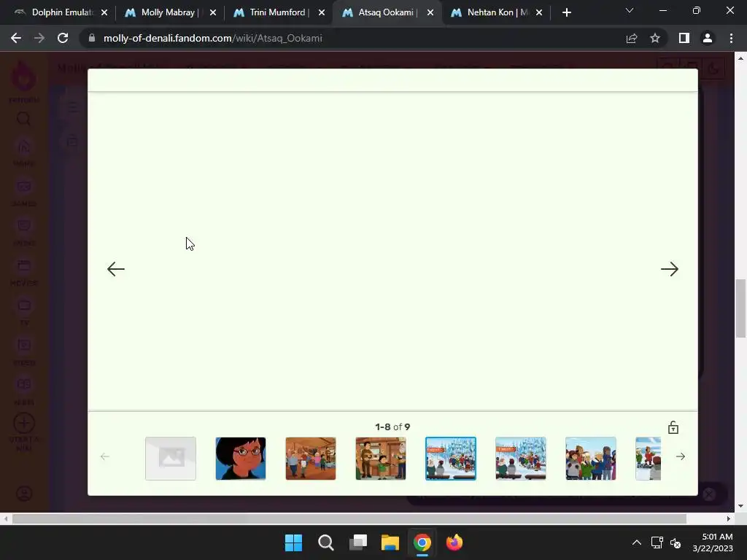747x560 pixels.
Task: Open the tab search dropdown chevron
Action: (630, 10)
